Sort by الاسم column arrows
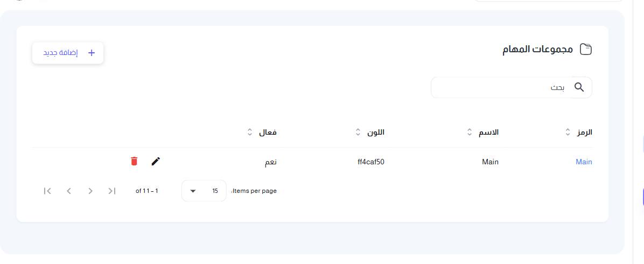 470,132
